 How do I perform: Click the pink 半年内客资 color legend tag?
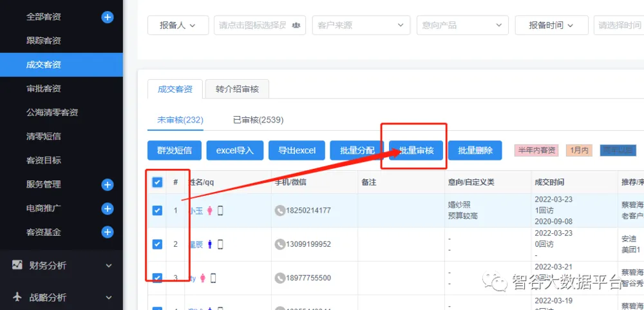[536, 150]
